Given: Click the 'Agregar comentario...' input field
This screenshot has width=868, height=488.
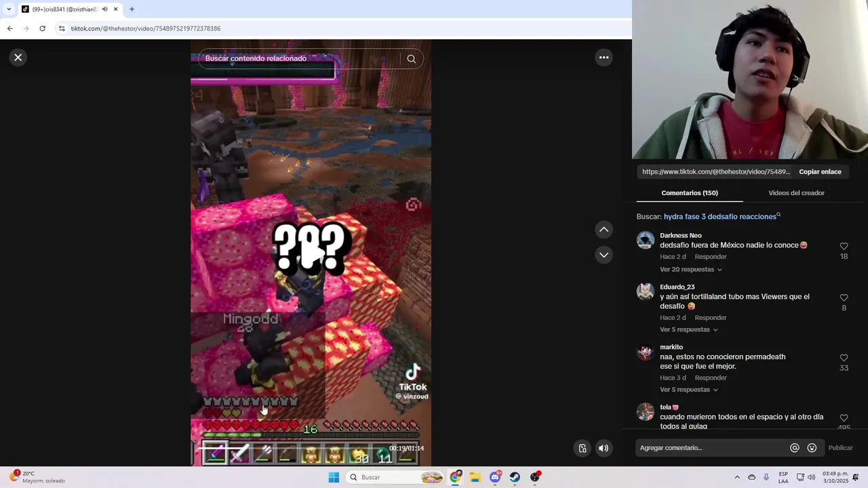Looking at the screenshot, I should (x=712, y=448).
